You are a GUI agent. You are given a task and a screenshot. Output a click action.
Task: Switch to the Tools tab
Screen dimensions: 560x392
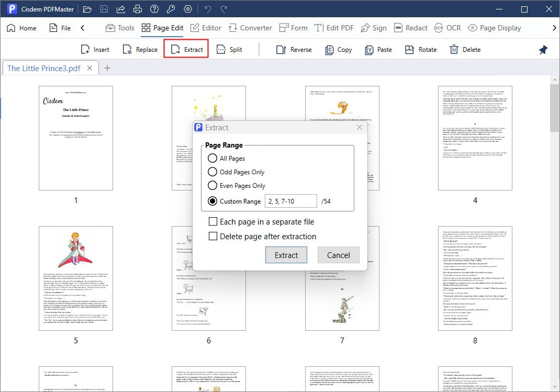120,28
